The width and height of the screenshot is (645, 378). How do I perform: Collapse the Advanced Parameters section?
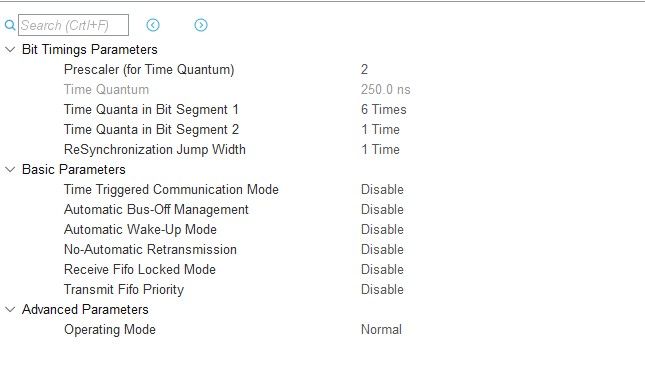pos(10,309)
